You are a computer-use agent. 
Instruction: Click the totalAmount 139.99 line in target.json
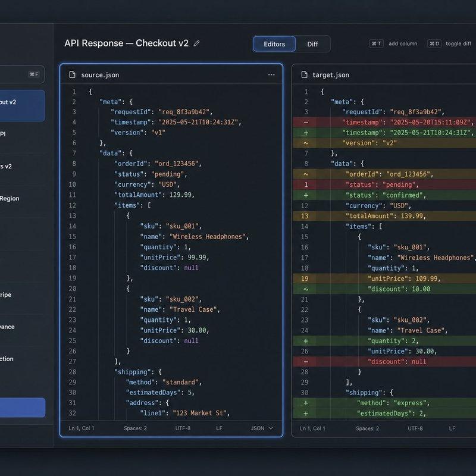coord(386,216)
